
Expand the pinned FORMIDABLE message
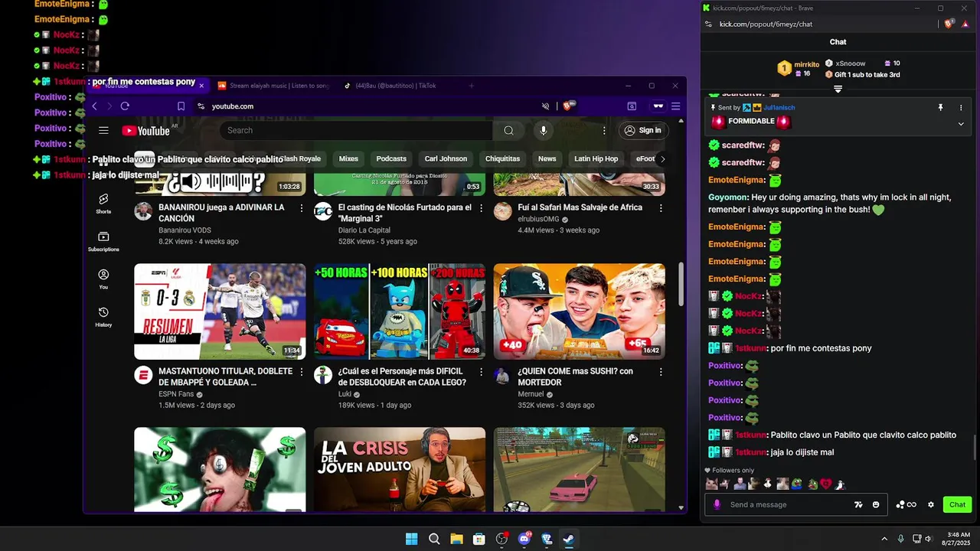point(961,123)
